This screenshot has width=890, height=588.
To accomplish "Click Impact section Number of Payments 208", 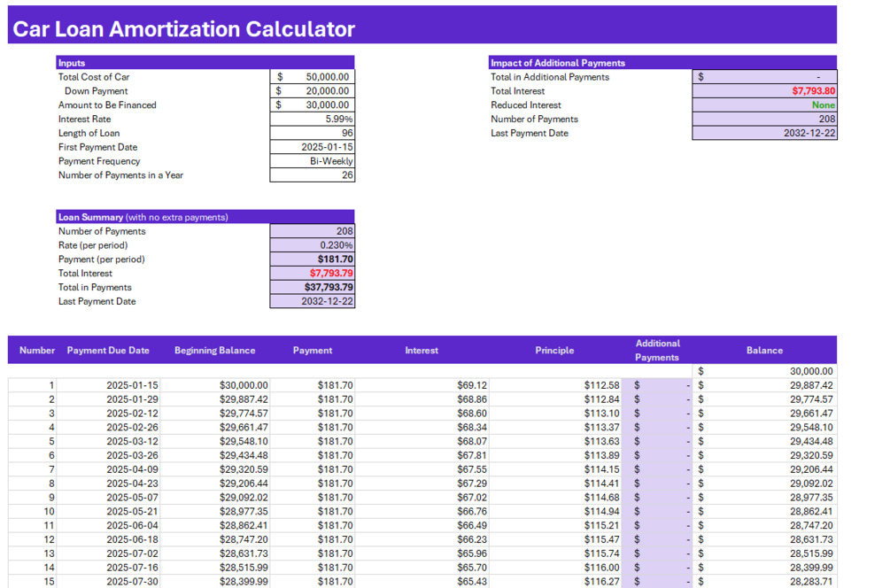I will [764, 120].
